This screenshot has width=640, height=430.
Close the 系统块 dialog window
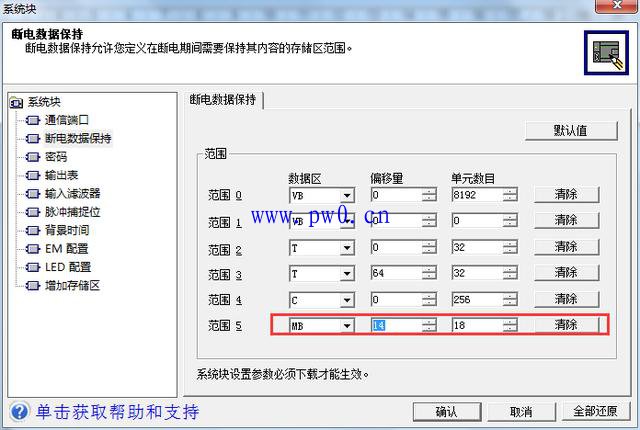click(617, 6)
